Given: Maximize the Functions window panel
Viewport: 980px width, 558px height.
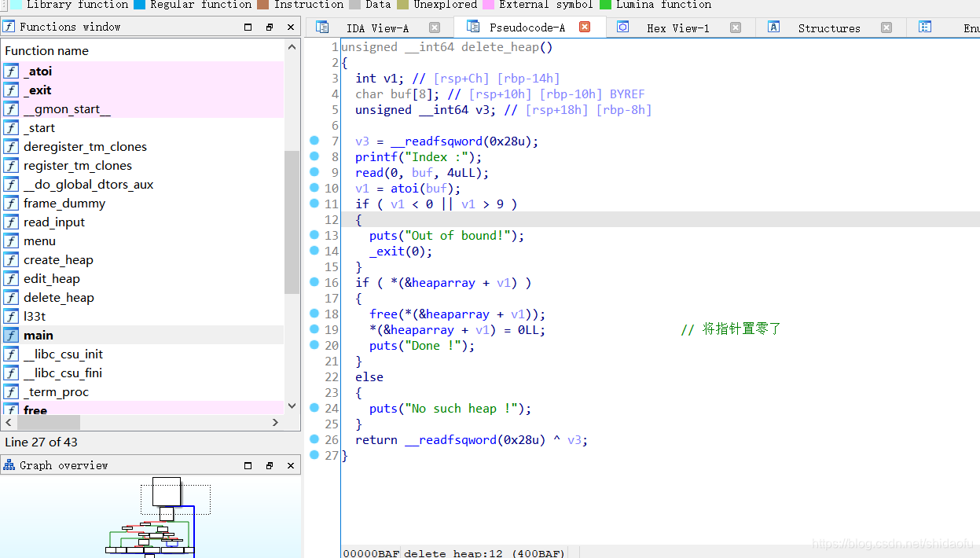Looking at the screenshot, I should coord(248,27).
